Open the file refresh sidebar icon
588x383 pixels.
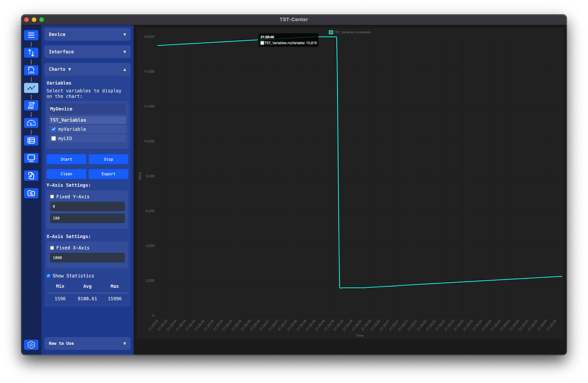click(x=31, y=176)
